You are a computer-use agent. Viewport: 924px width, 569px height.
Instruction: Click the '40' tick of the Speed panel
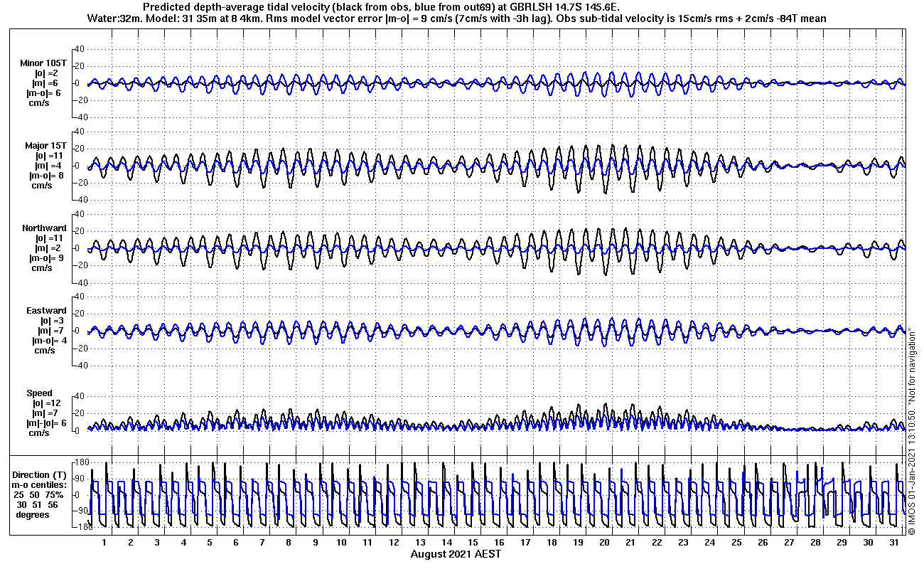pos(80,396)
